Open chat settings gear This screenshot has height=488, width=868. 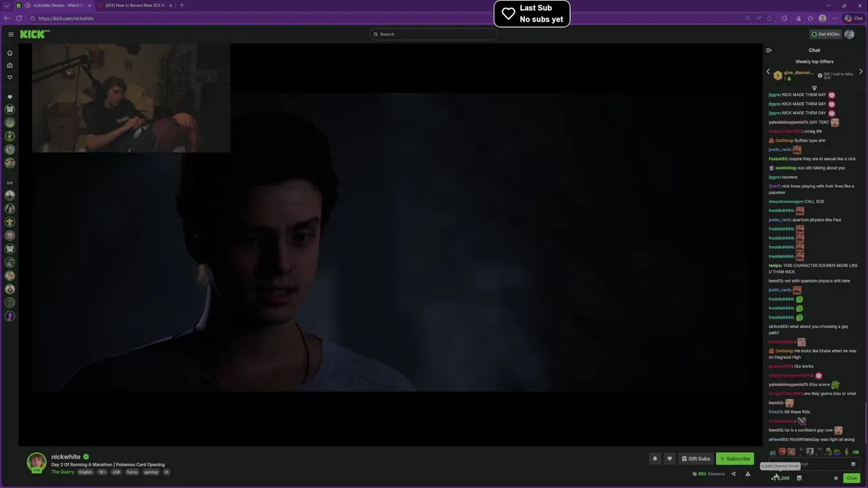pyautogui.click(x=836, y=478)
